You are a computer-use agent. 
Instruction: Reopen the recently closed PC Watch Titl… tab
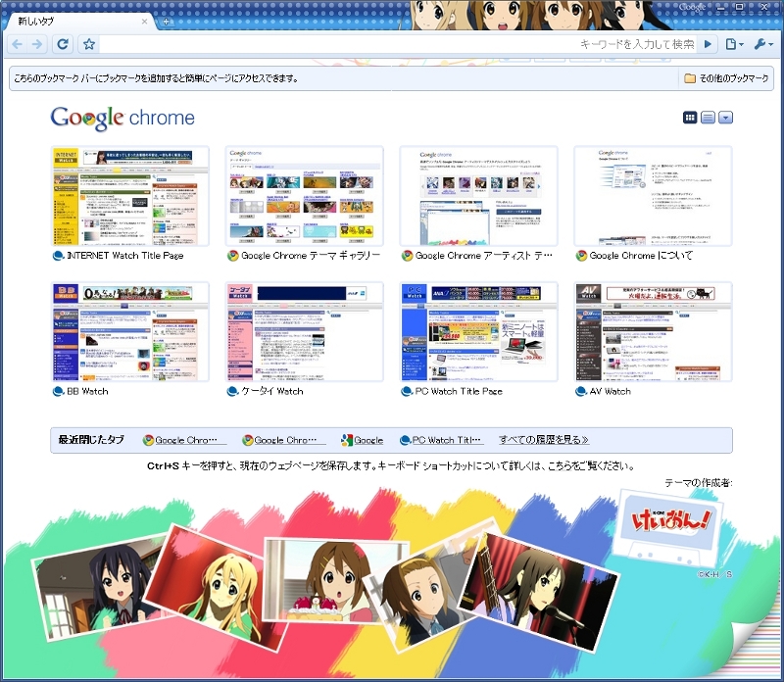point(440,440)
